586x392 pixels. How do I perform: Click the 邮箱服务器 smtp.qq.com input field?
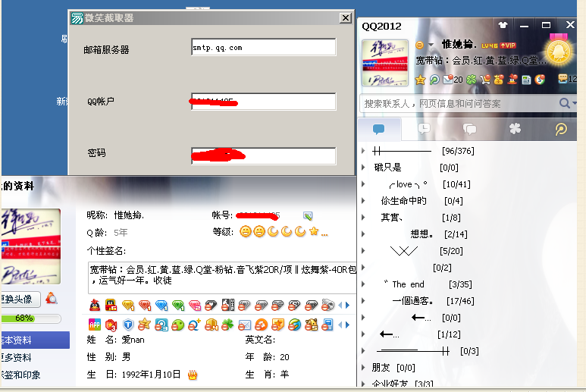click(x=264, y=47)
